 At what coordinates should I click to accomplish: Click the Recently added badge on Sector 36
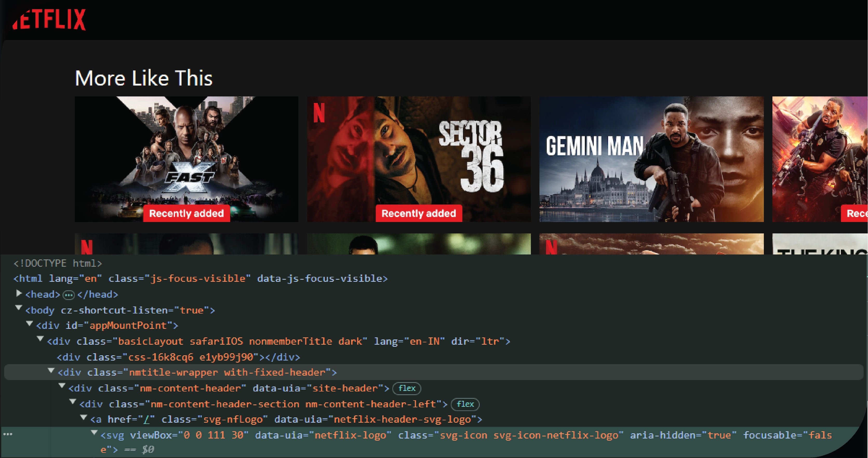(417, 213)
